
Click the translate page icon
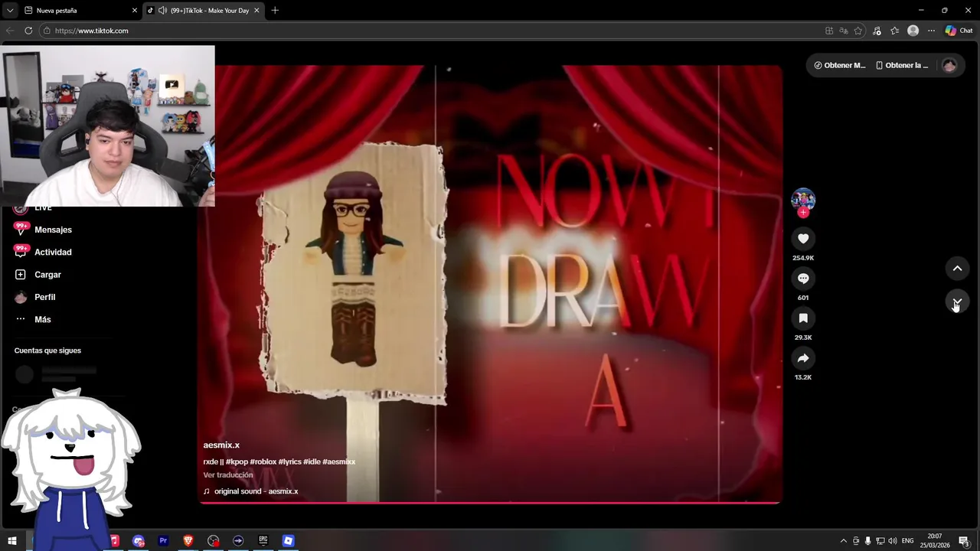(844, 31)
